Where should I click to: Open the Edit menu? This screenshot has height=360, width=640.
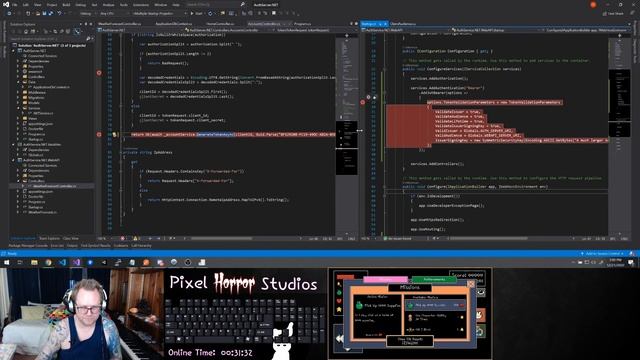(26, 5)
